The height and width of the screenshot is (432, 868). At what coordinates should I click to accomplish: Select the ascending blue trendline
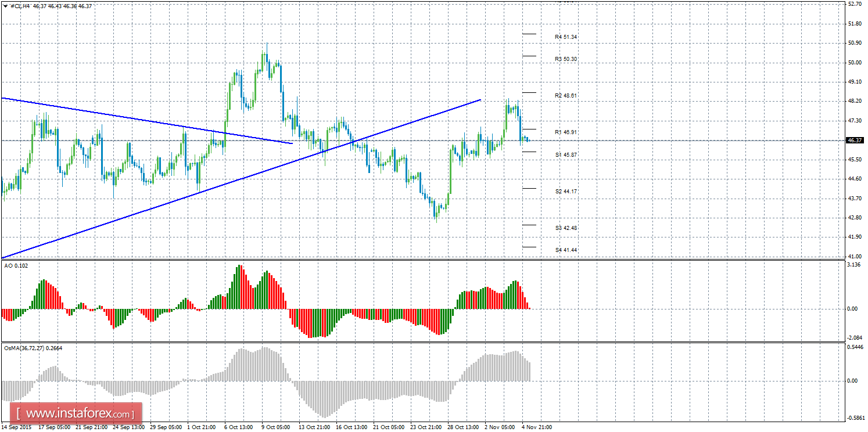pyautogui.click(x=241, y=179)
